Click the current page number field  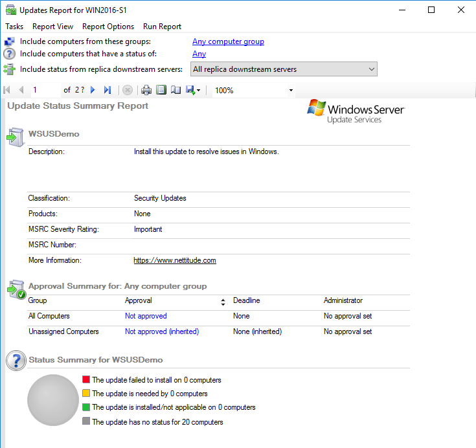[45, 90]
